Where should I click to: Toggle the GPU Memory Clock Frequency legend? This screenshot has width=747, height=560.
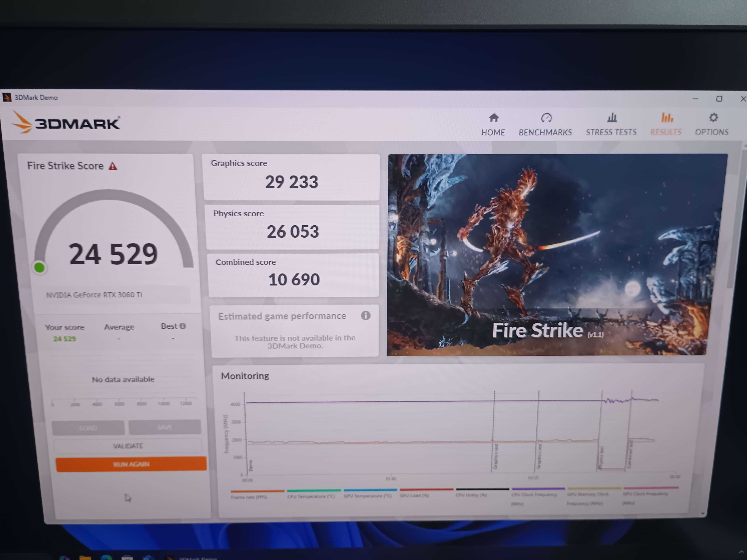[594, 496]
